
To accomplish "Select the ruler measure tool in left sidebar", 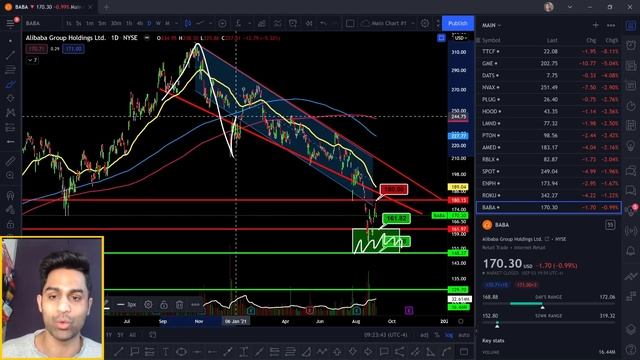I will [10, 161].
